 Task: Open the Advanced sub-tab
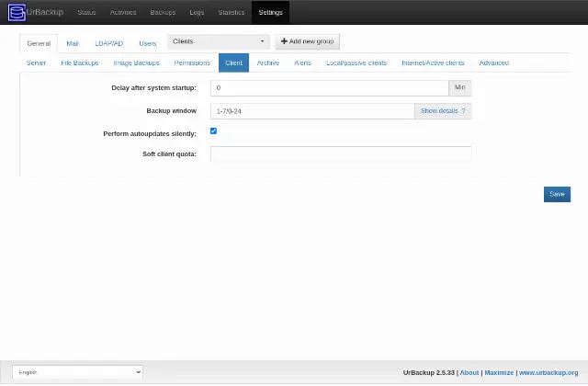tap(494, 63)
